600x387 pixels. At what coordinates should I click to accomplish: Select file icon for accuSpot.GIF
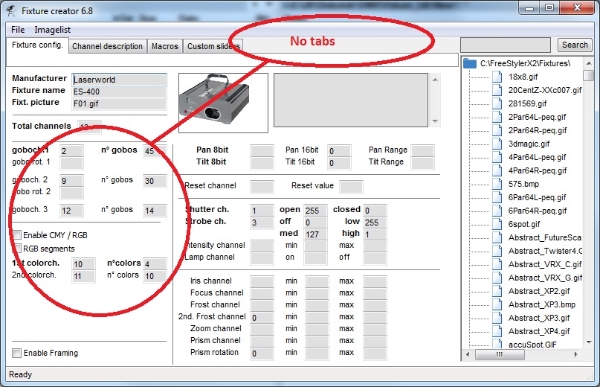click(x=497, y=343)
